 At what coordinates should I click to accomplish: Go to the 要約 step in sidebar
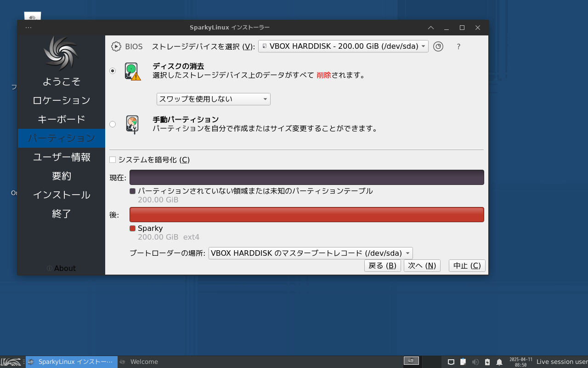point(62,176)
